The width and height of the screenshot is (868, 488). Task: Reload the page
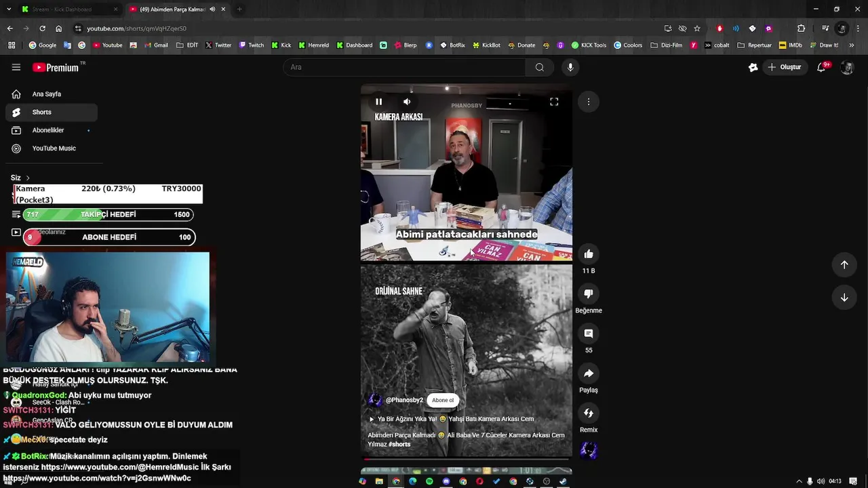pyautogui.click(x=42, y=28)
